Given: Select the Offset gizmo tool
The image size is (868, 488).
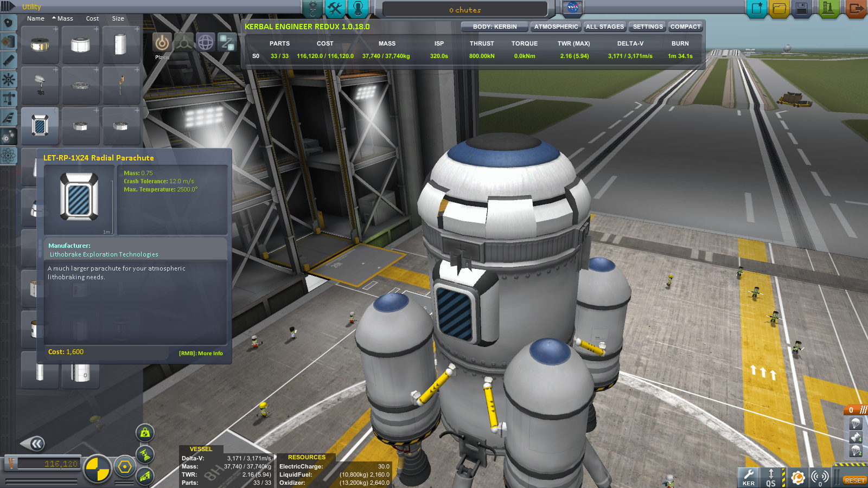Looking at the screenshot, I should pyautogui.click(x=183, y=42).
